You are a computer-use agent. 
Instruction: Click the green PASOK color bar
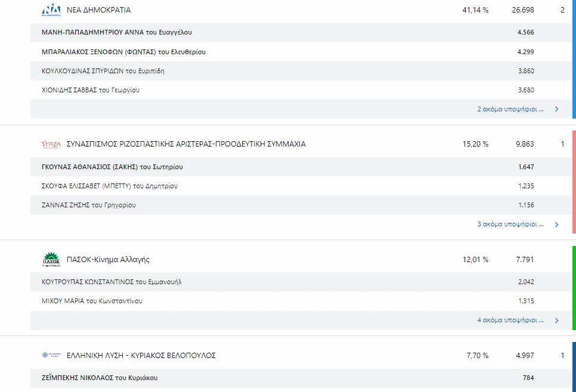[574, 288]
